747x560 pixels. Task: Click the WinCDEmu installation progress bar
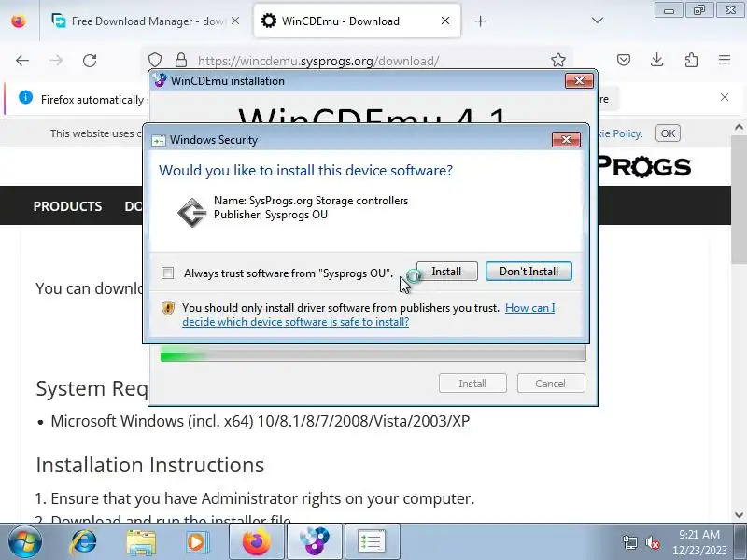tap(373, 355)
